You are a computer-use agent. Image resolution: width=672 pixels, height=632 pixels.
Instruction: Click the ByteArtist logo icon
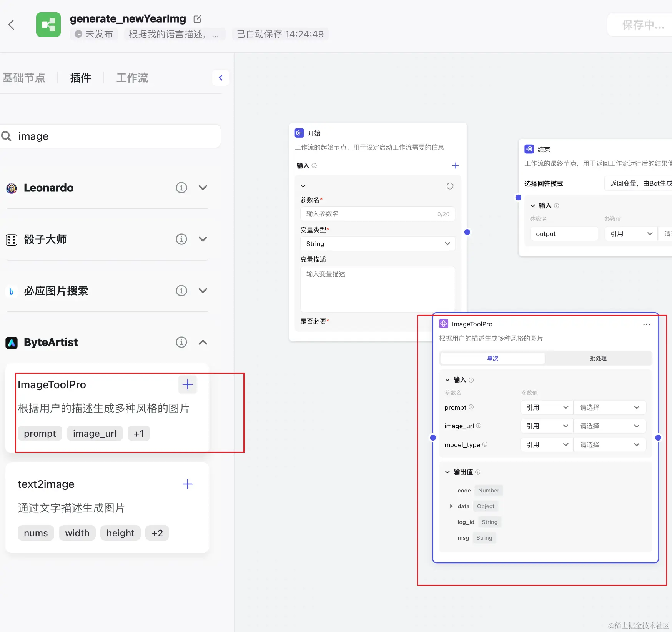[12, 343]
